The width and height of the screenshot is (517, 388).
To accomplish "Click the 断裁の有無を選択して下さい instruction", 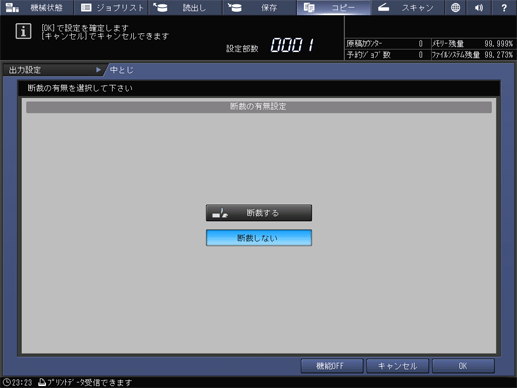I will pos(80,88).
